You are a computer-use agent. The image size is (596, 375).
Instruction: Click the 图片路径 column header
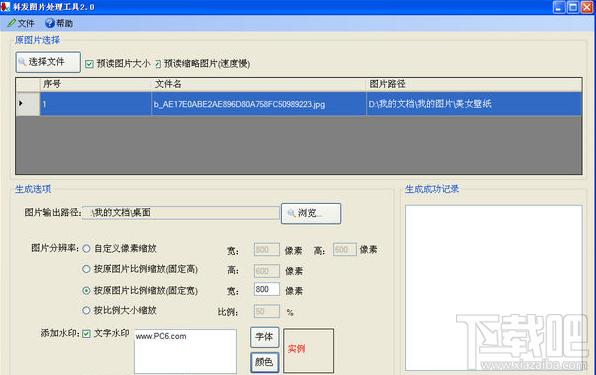[474, 84]
